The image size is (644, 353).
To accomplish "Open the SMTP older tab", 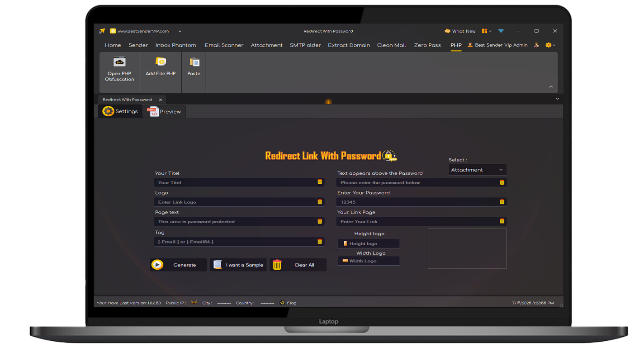I will pyautogui.click(x=305, y=45).
